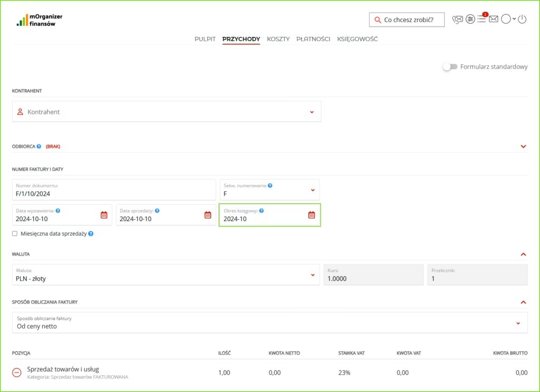
Task: Remove the Sprzedaż towarów i usług position
Action: (x=17, y=372)
